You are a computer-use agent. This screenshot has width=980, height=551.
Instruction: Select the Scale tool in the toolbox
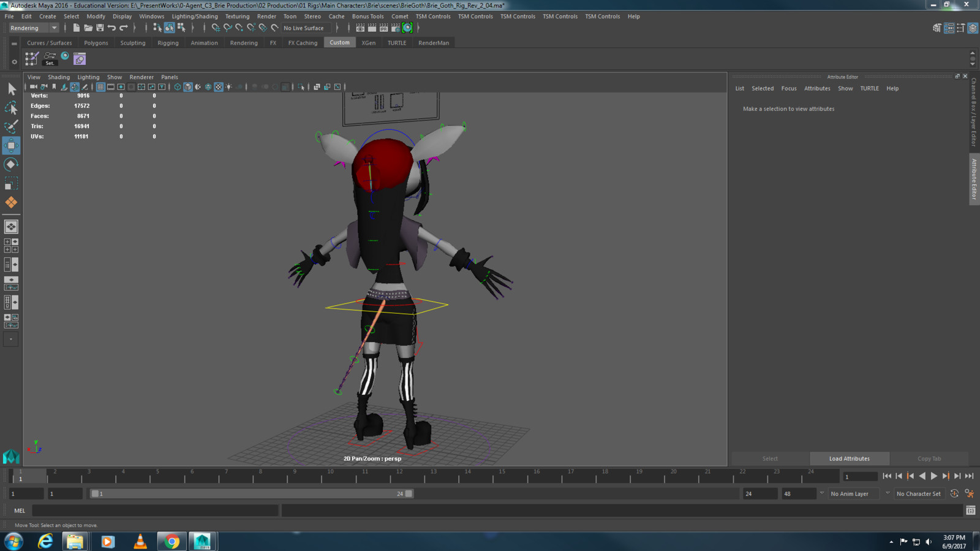tap(11, 183)
